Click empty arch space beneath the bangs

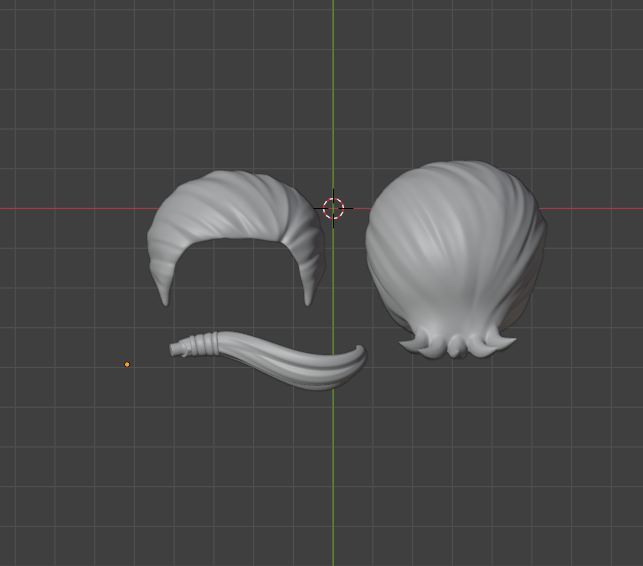tap(237, 275)
